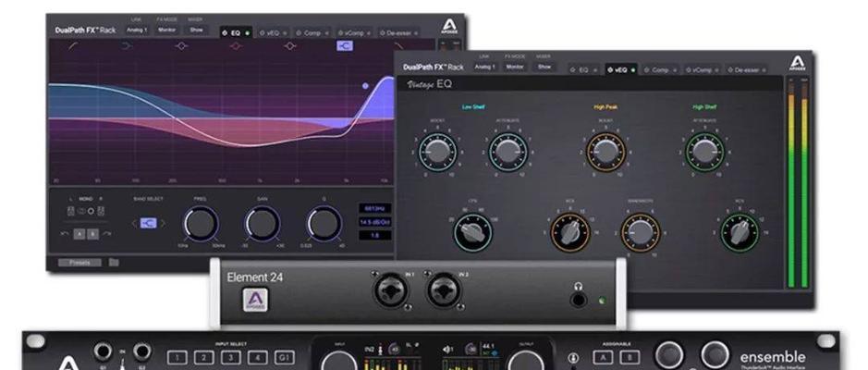Click the Q knob in EQ window
This screenshot has height=370, width=868.
pos(324,223)
